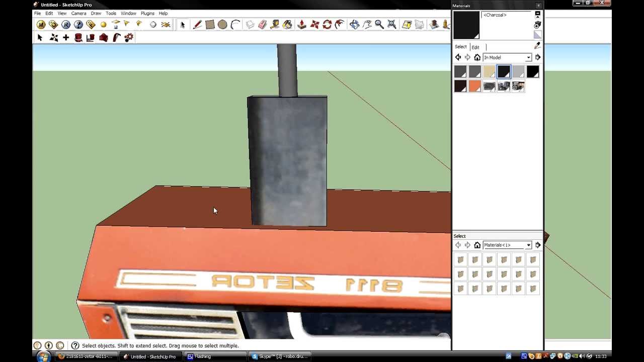The height and width of the screenshot is (362, 644).
Task: Activate the Zoom magnifier tool
Action: tap(379, 25)
